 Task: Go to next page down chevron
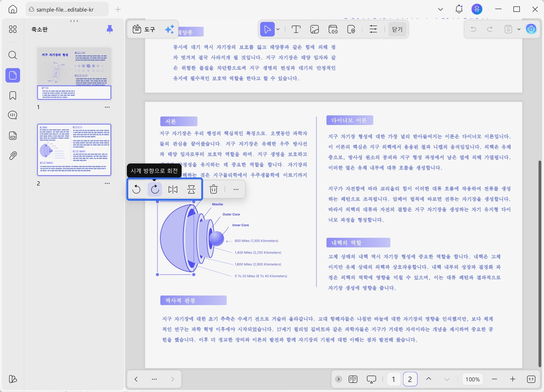pyautogui.click(x=447, y=379)
